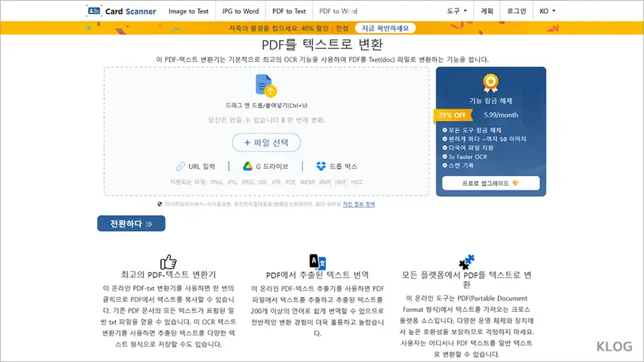Click the thumbs-up icon

coord(168,261)
